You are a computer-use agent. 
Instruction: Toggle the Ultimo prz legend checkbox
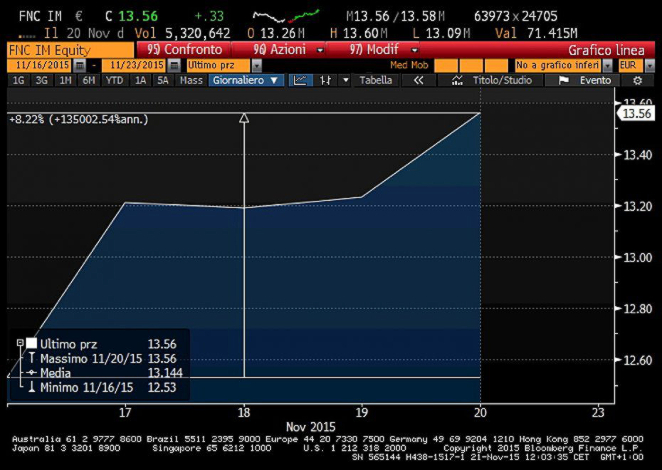coord(31,344)
